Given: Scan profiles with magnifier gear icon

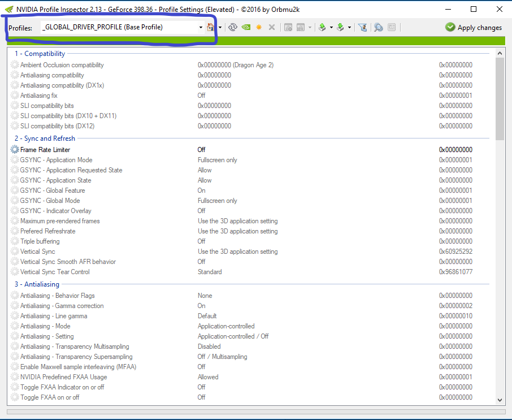Looking at the screenshot, I should click(379, 28).
